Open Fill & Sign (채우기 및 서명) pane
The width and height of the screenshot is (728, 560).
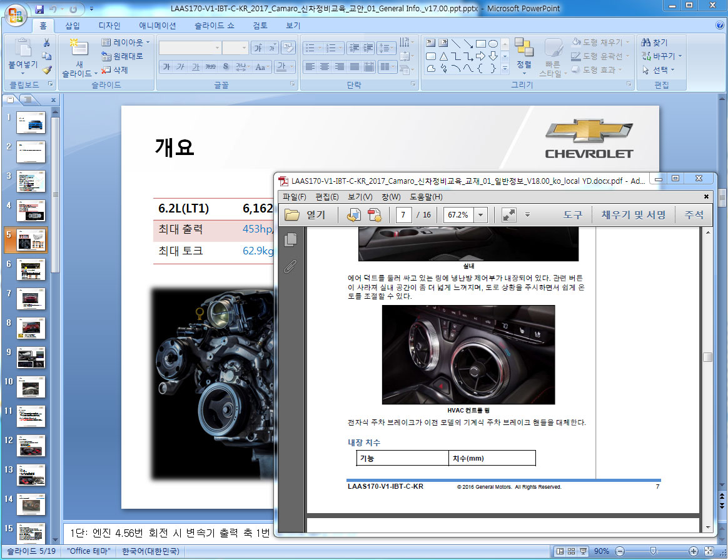tap(634, 215)
